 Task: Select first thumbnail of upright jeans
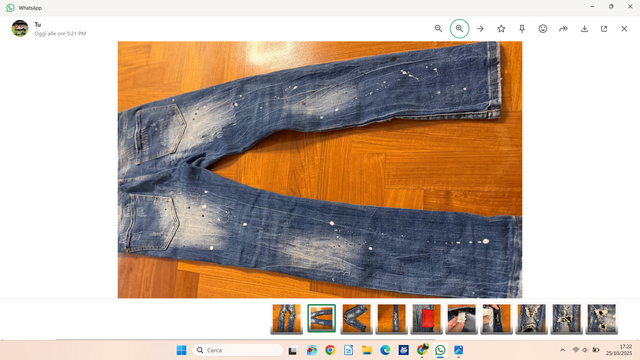(x=287, y=318)
